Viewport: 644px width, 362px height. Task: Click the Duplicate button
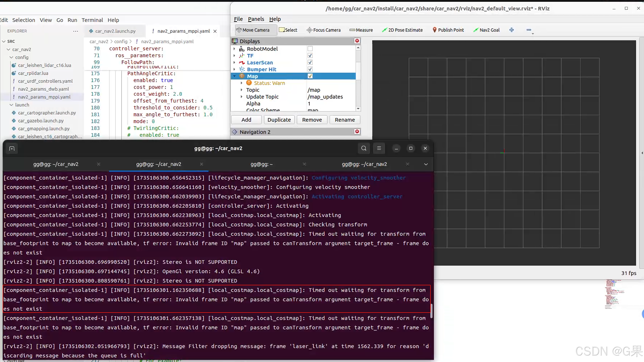coord(279,120)
